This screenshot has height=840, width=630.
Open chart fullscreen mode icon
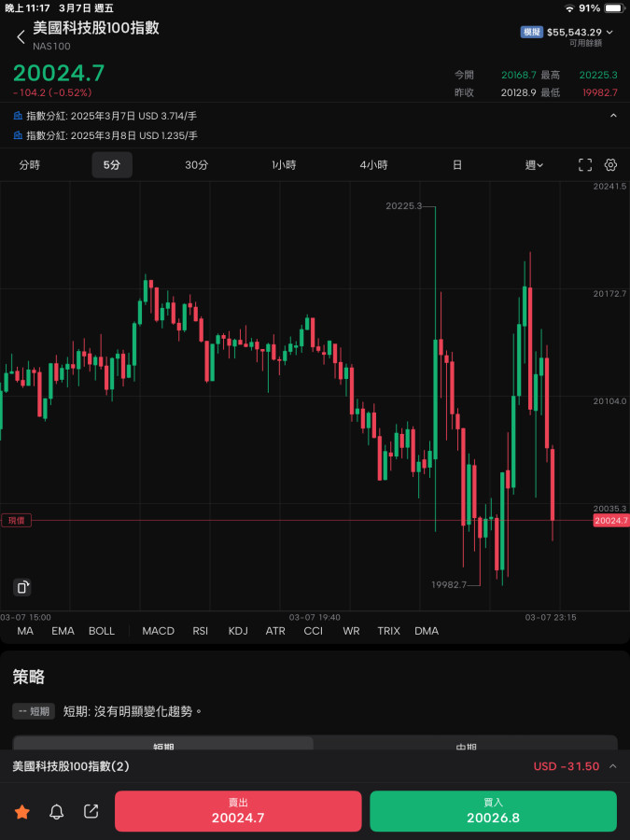click(x=585, y=165)
